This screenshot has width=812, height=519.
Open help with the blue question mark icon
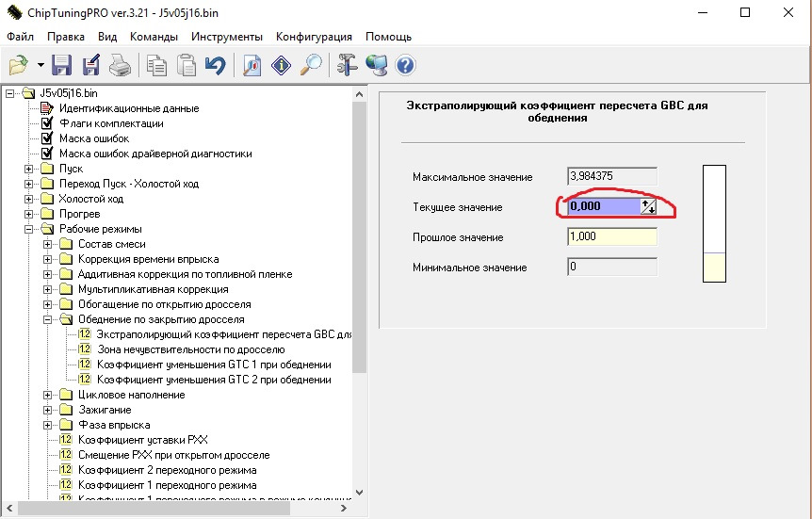coord(405,65)
